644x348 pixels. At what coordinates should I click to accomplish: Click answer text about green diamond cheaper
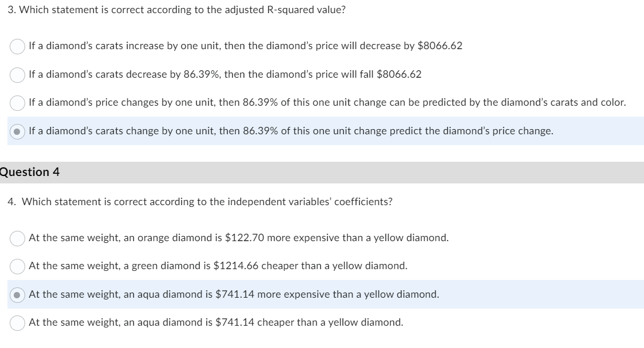click(218, 266)
